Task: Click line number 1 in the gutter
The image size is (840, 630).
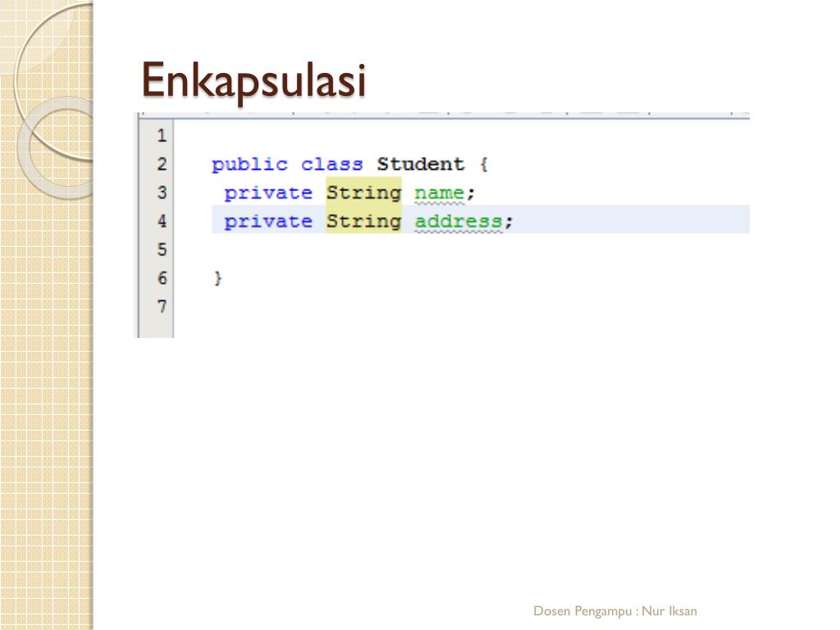Action: [162, 135]
